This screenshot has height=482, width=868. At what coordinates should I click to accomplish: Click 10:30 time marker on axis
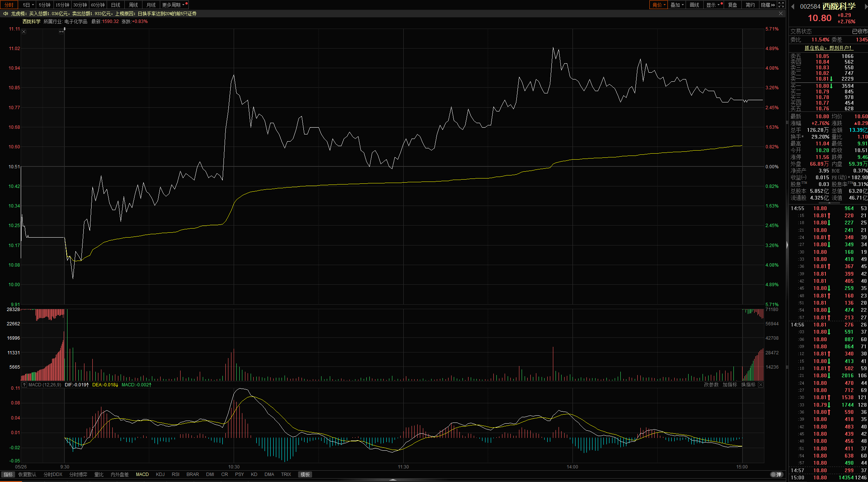tap(234, 467)
